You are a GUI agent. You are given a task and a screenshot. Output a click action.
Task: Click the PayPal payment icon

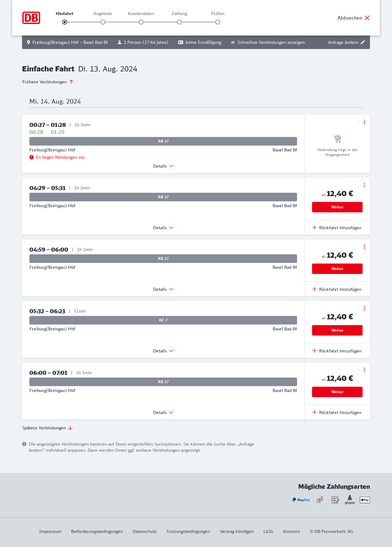pyautogui.click(x=301, y=500)
